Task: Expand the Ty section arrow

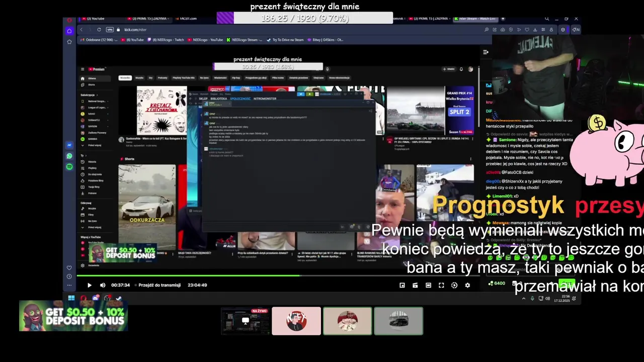Action: tap(86, 155)
